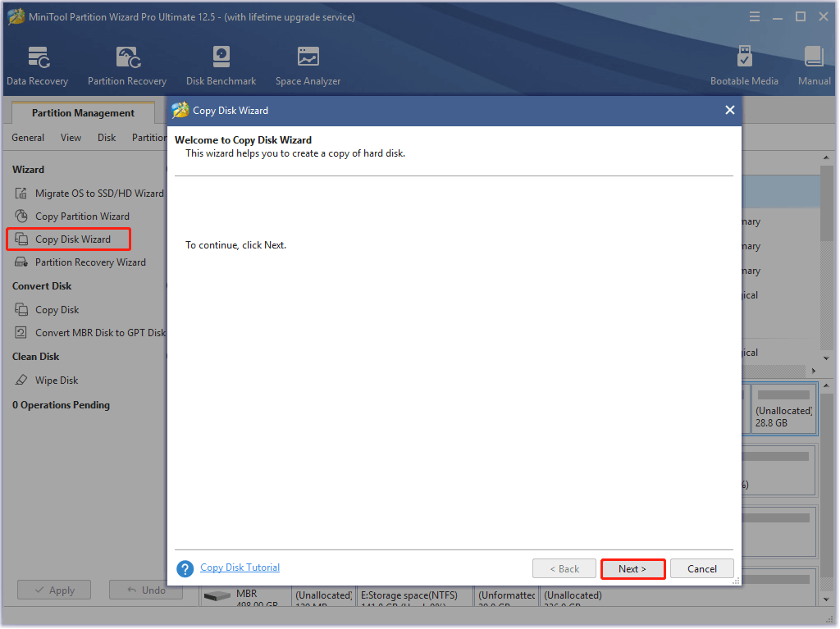Click the Next button in the wizard
Viewport: 840px width, 629px height.
pos(632,568)
